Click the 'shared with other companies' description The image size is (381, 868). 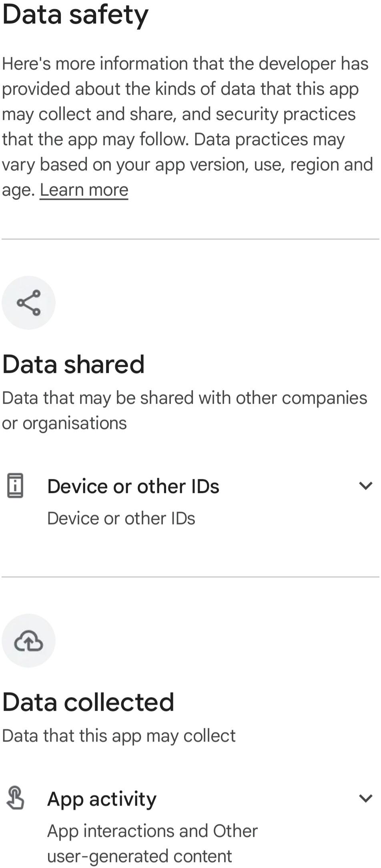tap(184, 410)
